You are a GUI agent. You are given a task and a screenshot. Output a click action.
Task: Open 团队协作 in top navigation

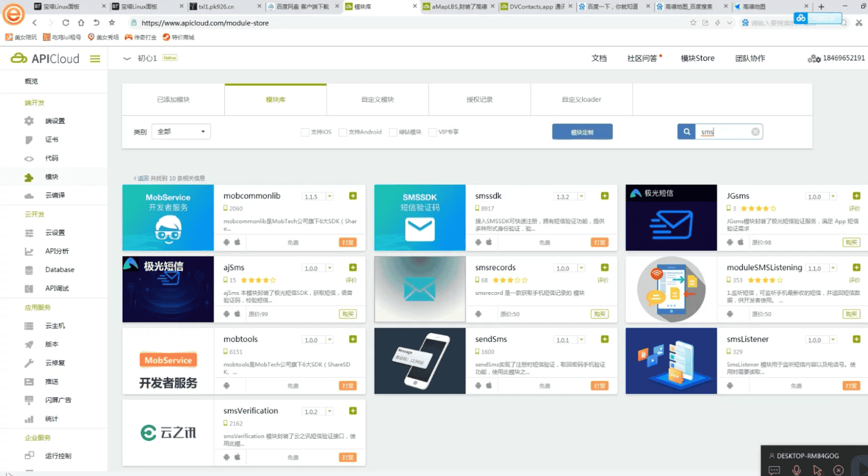click(750, 58)
